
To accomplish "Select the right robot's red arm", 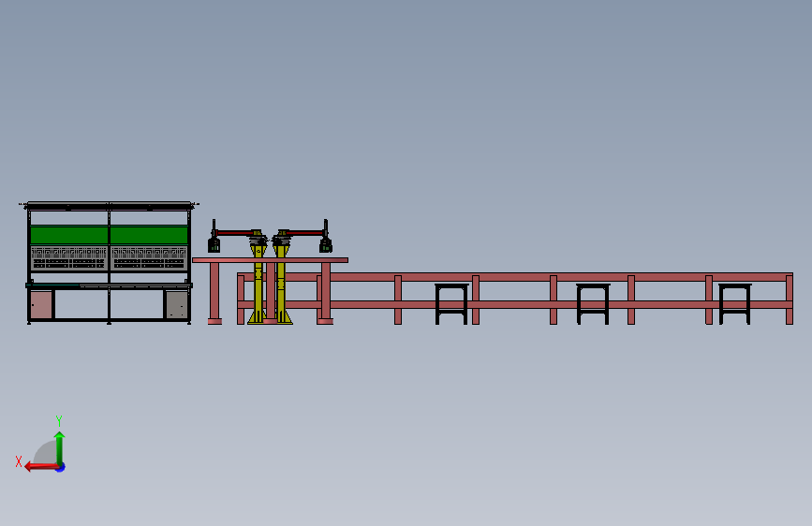I will pos(304,233).
